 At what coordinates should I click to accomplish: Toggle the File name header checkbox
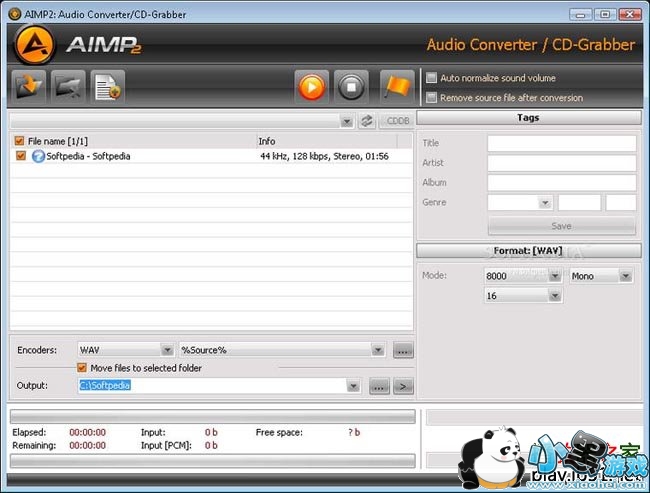click(19, 141)
